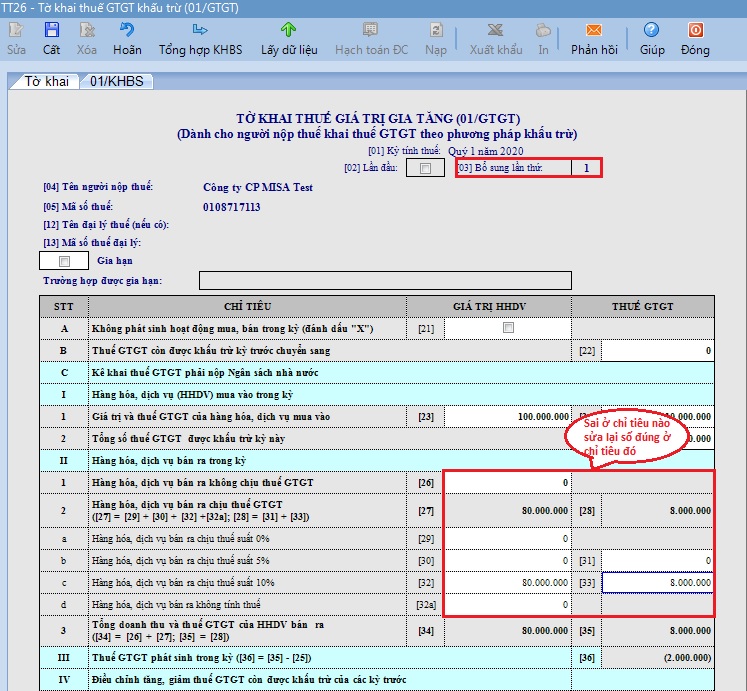
Task: Click the [32a] non-taxed value field
Action: [507, 604]
